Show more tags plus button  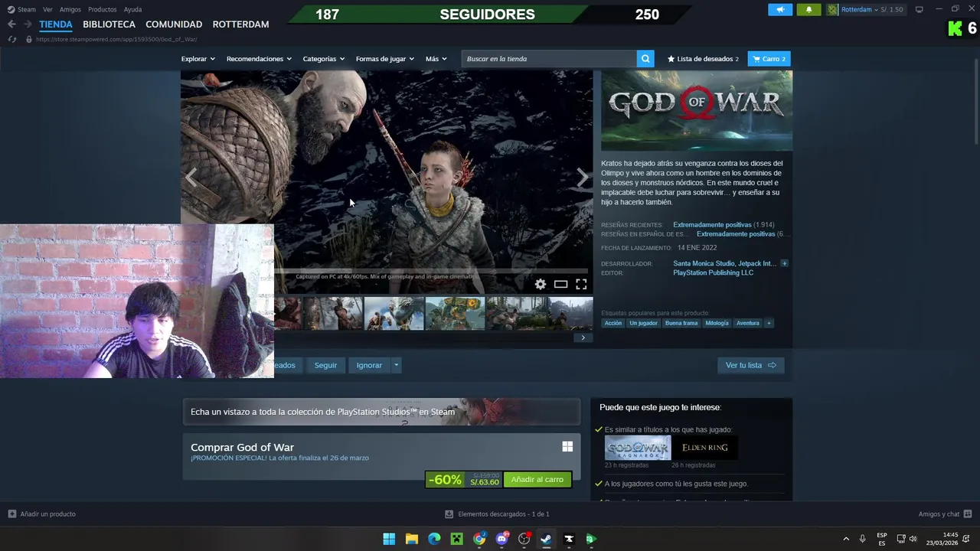769,323
